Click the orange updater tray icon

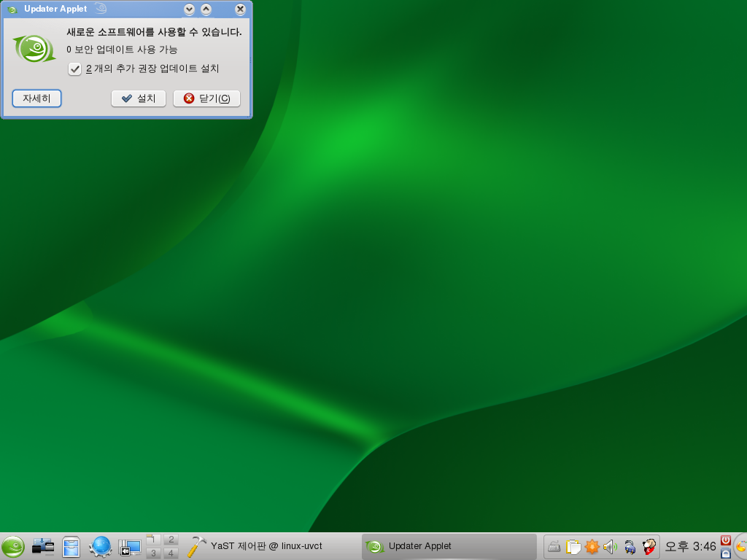[592, 547]
